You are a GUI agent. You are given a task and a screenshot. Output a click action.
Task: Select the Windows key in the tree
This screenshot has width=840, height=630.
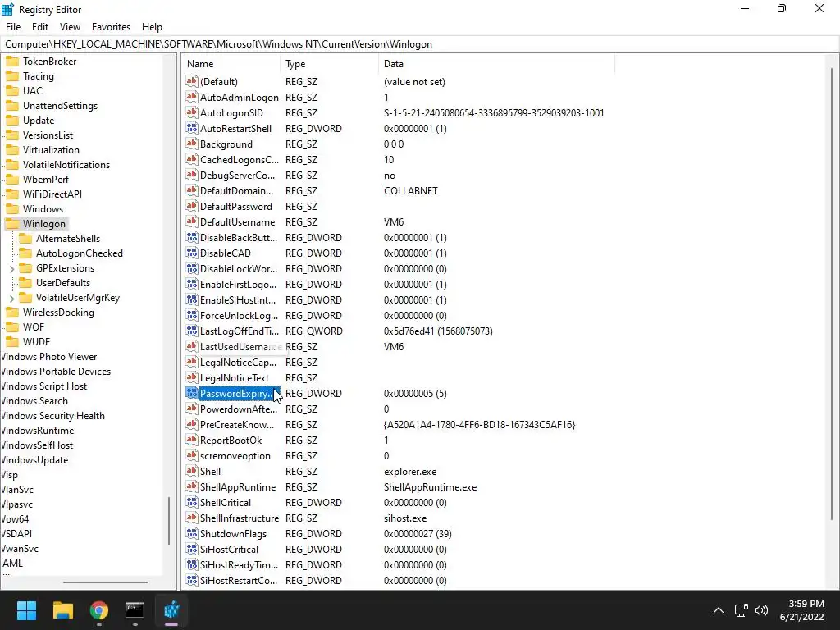pos(43,209)
